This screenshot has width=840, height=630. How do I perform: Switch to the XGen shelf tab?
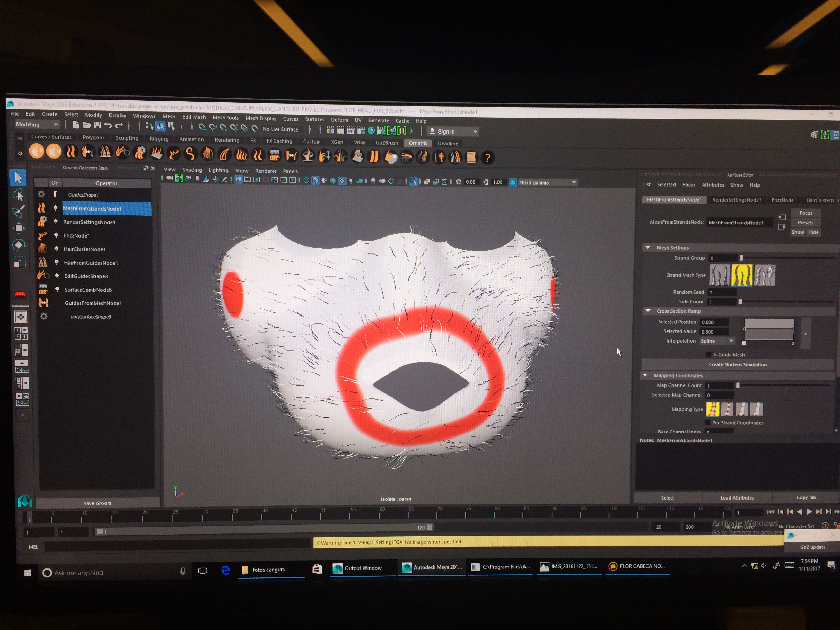pyautogui.click(x=337, y=142)
